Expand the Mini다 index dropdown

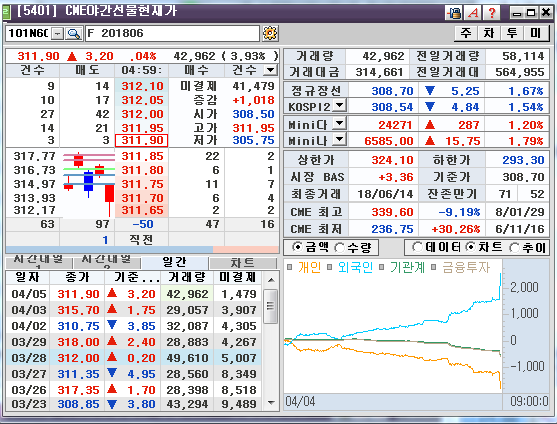340,124
